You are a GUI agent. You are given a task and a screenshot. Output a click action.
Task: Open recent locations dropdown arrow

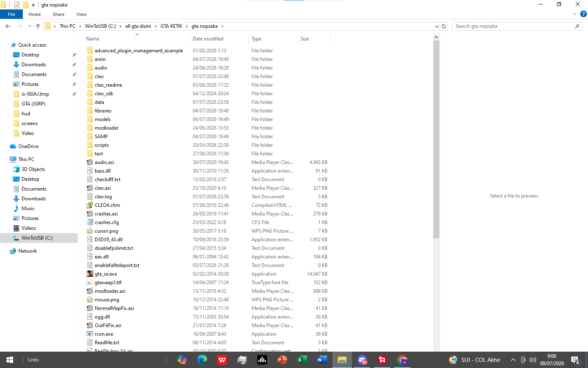(29, 26)
